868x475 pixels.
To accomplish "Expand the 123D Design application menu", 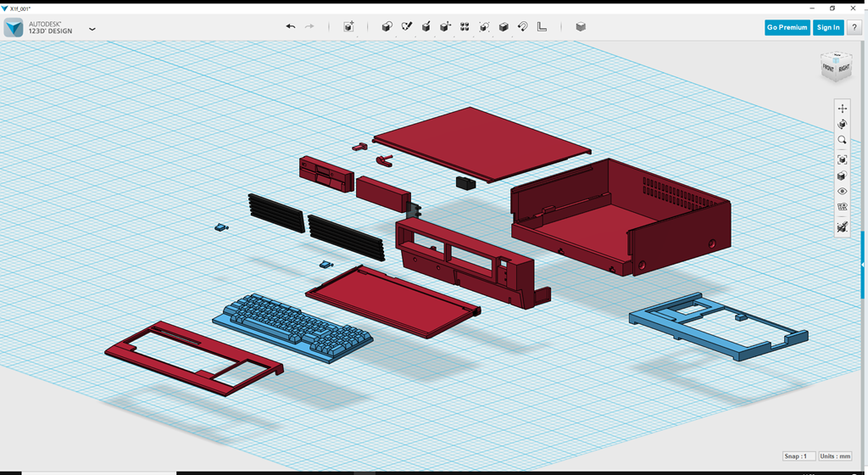I will [x=92, y=28].
